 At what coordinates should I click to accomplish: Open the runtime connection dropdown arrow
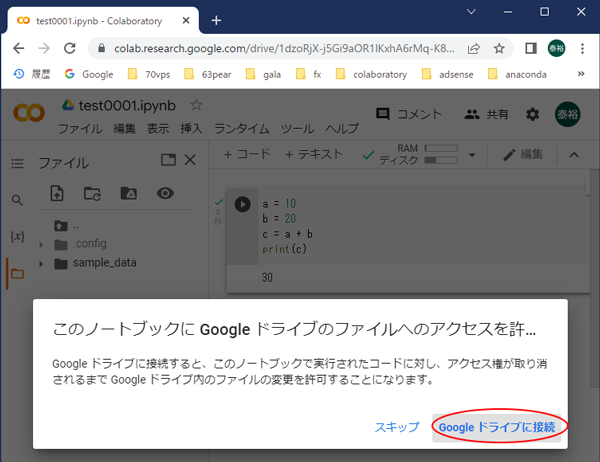(x=472, y=155)
